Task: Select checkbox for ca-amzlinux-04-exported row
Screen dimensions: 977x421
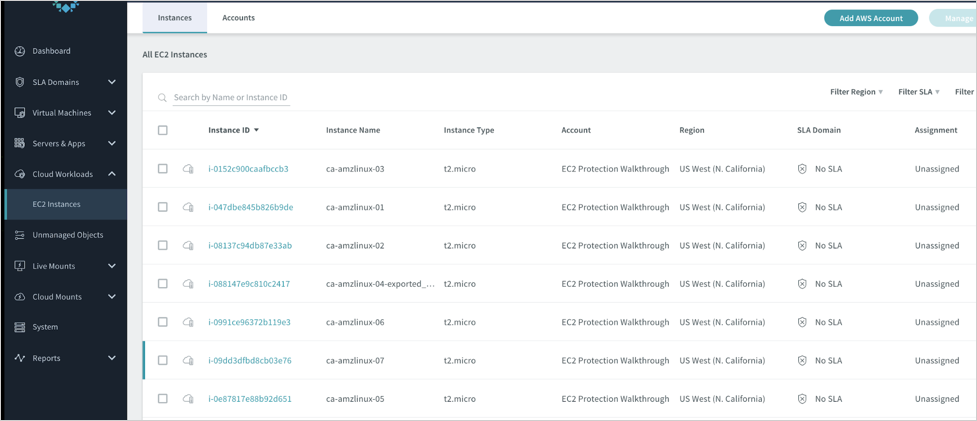Action: point(163,283)
